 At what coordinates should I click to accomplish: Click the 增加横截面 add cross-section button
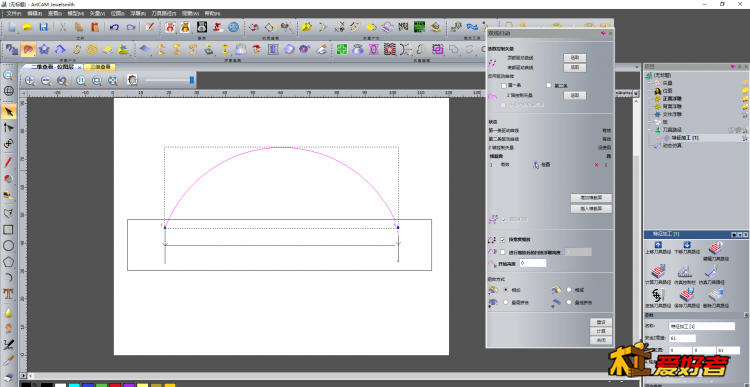point(591,198)
